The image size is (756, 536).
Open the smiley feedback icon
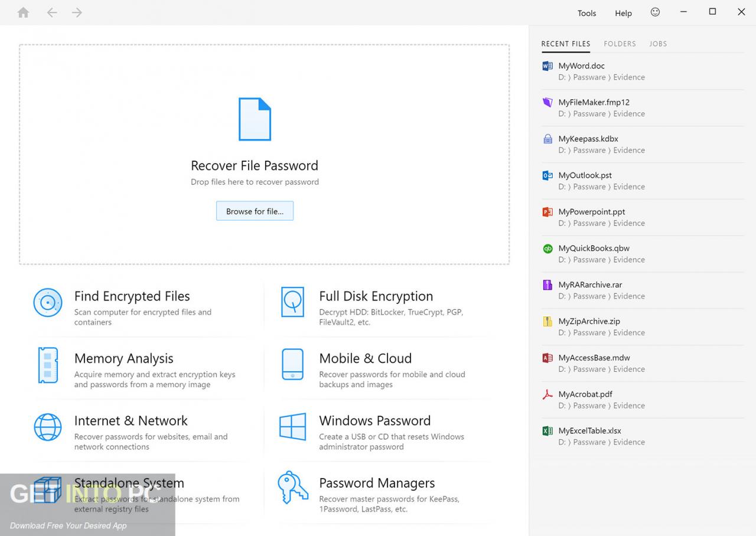655,12
